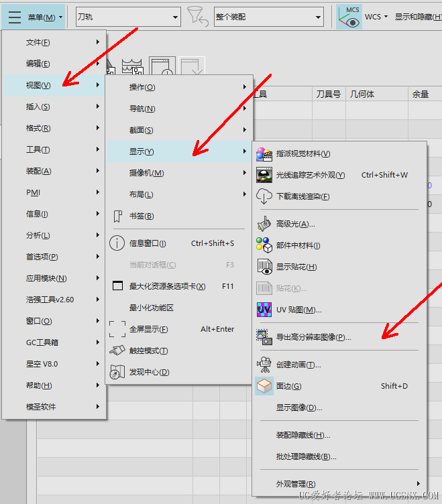Open 光线追踪艺术外观 ray traced studio
The width and height of the screenshot is (442, 504).
click(x=339, y=175)
